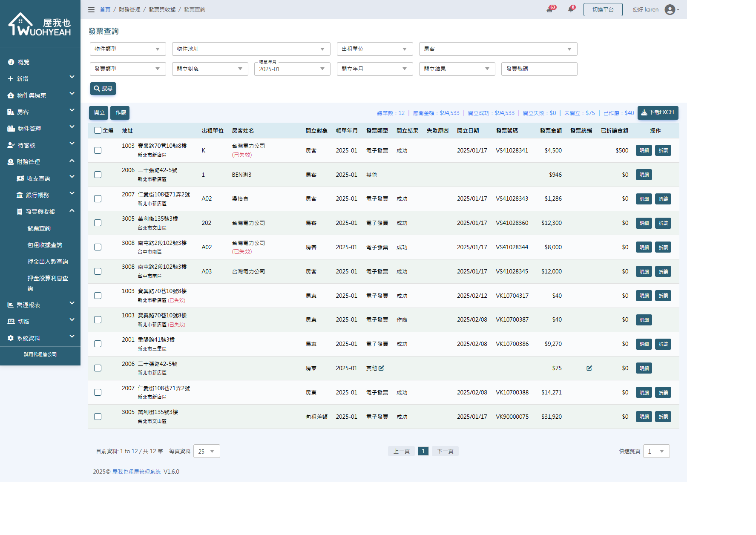Click the 下載EXCEL button

658,112
